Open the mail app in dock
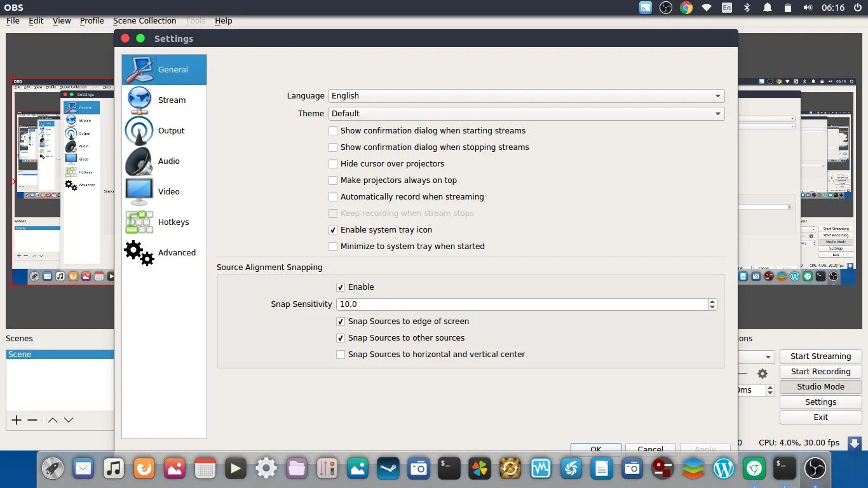This screenshot has width=868, height=488. click(83, 469)
